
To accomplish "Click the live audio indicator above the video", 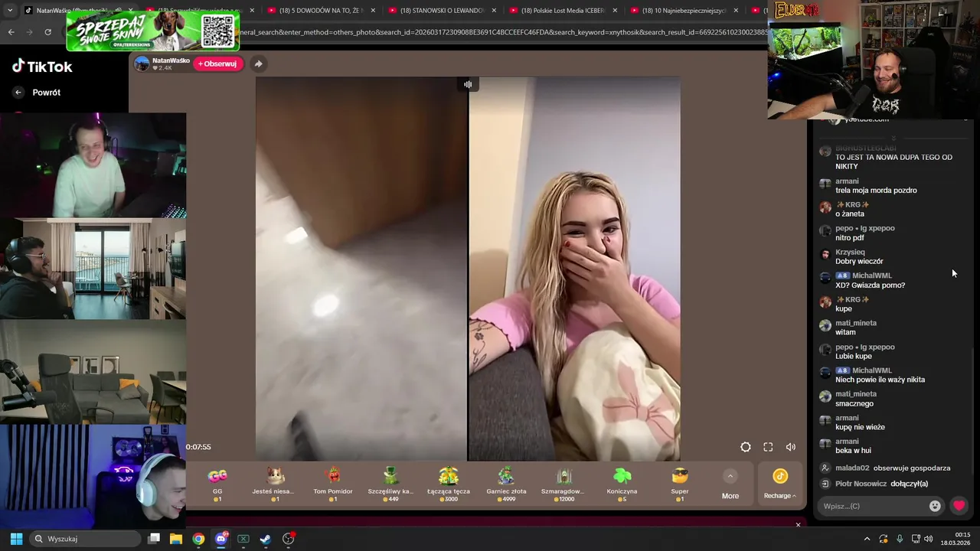I will pyautogui.click(x=468, y=84).
